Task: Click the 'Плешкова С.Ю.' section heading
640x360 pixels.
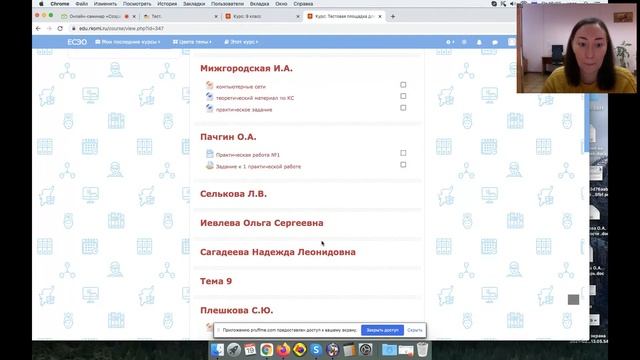Action: coord(236,310)
